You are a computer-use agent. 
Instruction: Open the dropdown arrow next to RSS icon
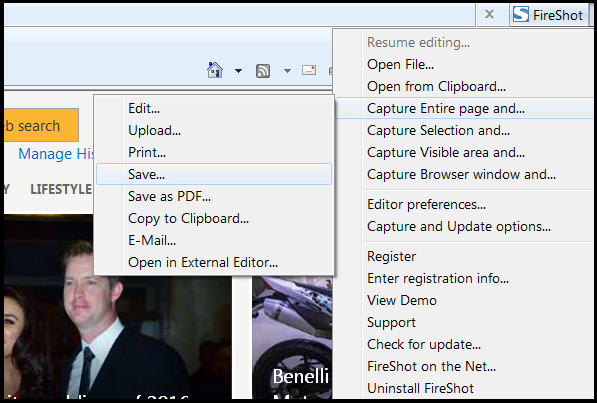[x=287, y=70]
